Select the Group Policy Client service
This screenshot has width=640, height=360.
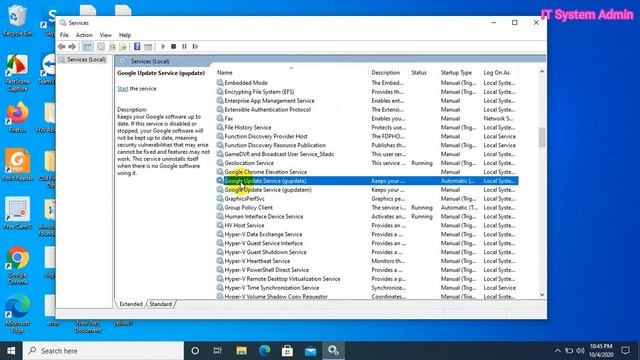(367, 208)
